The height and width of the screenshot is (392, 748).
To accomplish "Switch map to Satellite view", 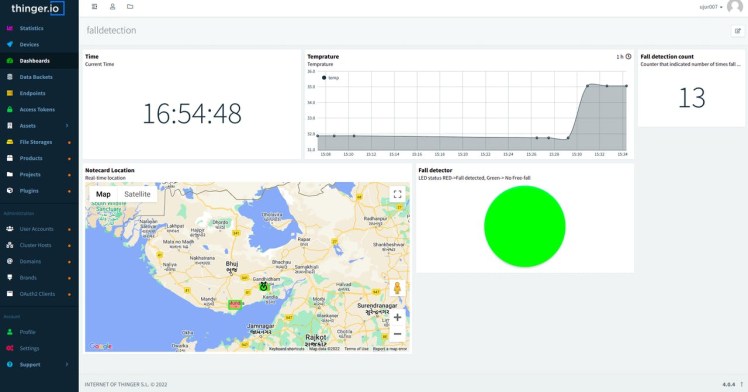I will coord(137,194).
